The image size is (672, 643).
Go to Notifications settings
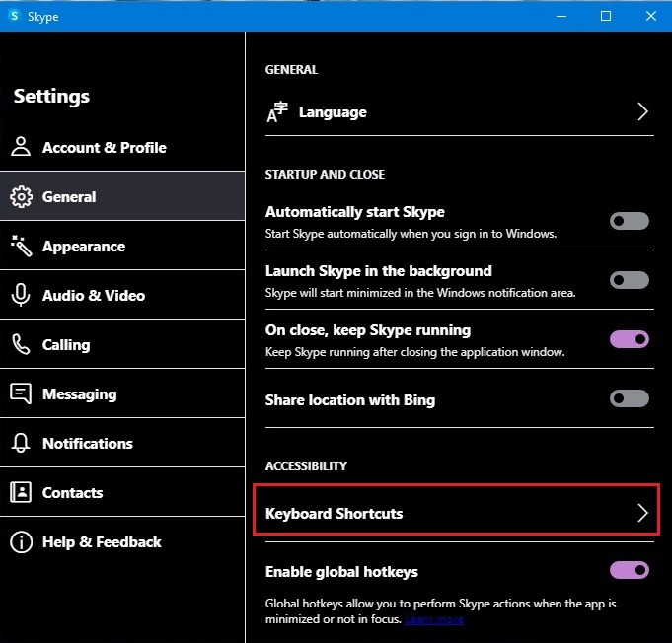pyautogui.click(x=122, y=443)
